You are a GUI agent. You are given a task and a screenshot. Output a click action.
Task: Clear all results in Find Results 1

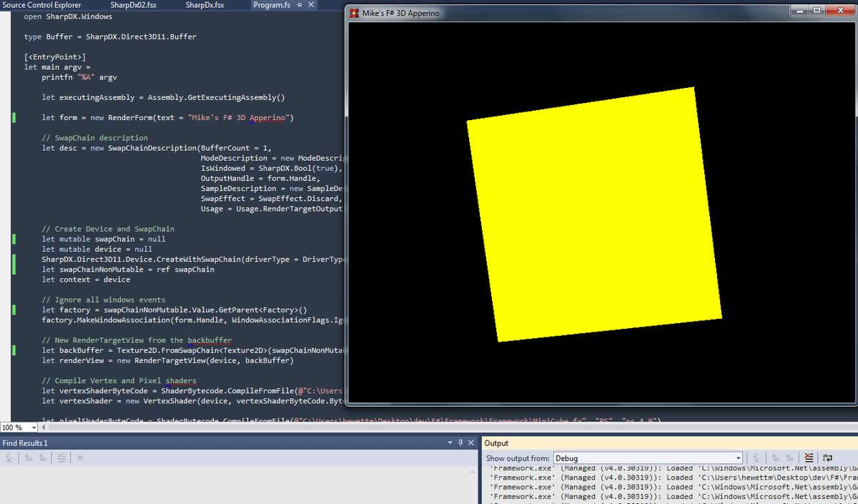coord(62,458)
